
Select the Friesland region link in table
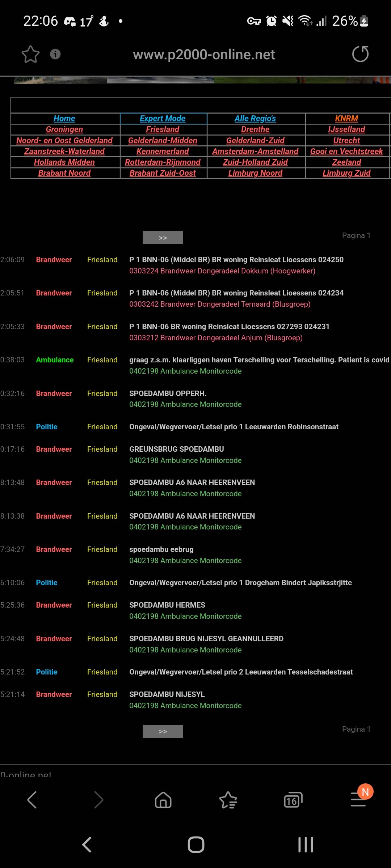coord(163,129)
